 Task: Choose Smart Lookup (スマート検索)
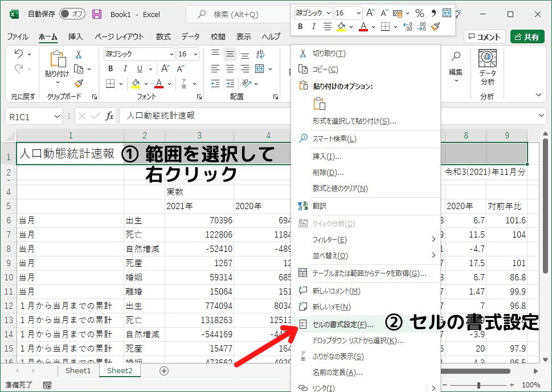[x=366, y=139]
